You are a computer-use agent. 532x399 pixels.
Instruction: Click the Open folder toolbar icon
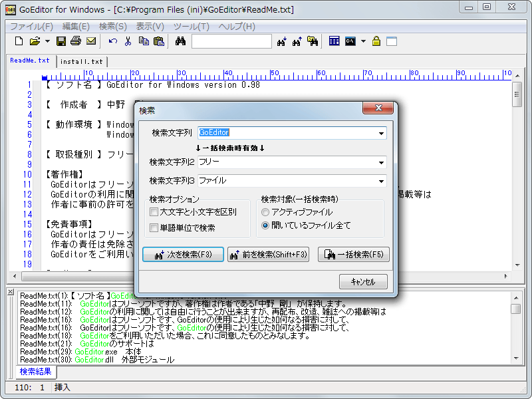click(x=35, y=41)
